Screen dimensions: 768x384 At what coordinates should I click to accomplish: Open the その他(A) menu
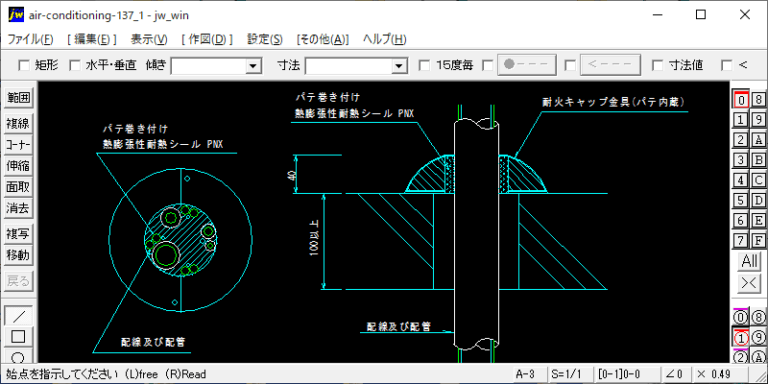pos(323,40)
